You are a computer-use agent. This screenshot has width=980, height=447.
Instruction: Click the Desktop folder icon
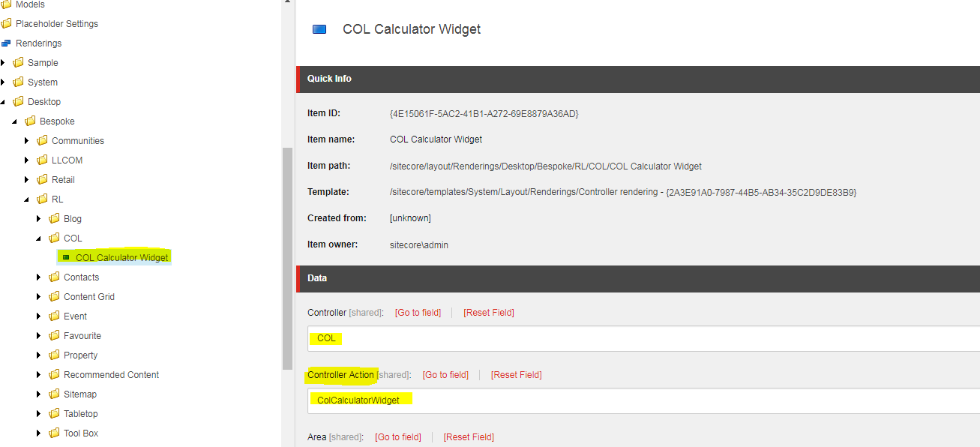coord(19,101)
